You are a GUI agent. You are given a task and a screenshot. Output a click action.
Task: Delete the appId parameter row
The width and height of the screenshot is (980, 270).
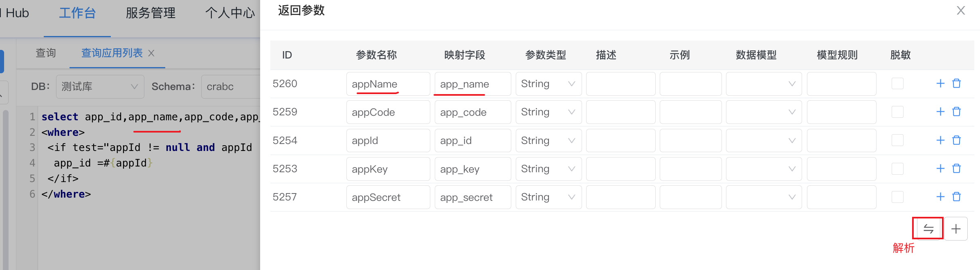[956, 140]
